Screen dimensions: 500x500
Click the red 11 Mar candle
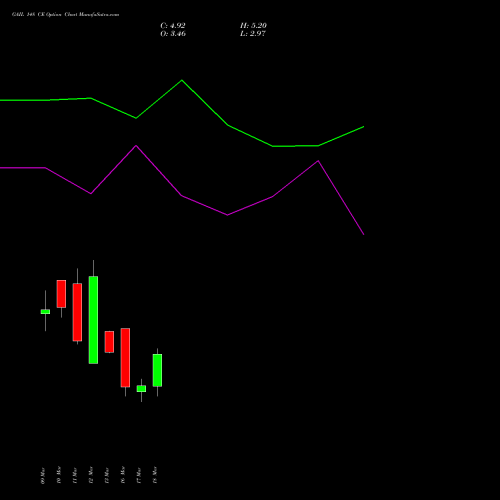tap(77, 312)
